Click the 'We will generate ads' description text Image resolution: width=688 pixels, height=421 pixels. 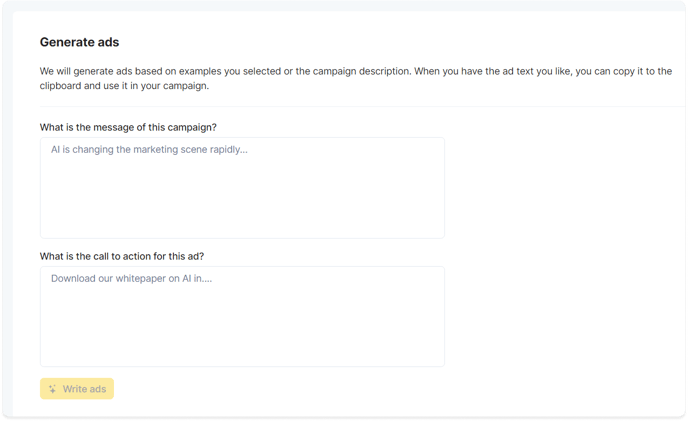coord(356,78)
